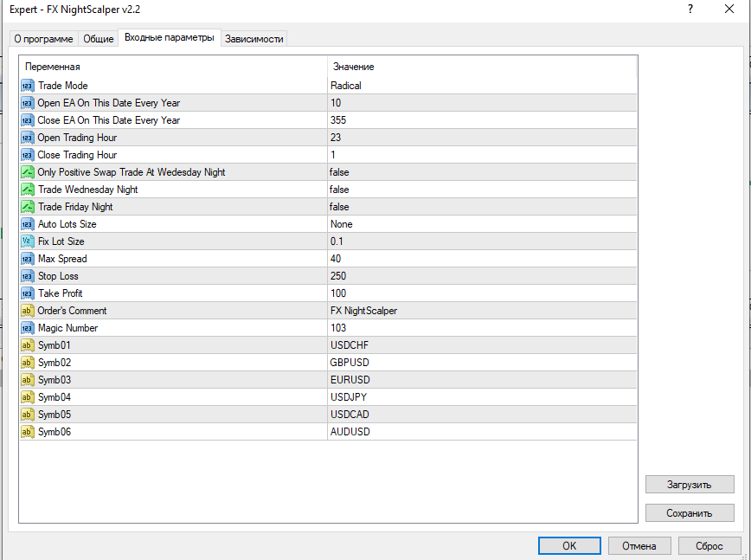Edit the Close Trading Hour value 1

(333, 155)
